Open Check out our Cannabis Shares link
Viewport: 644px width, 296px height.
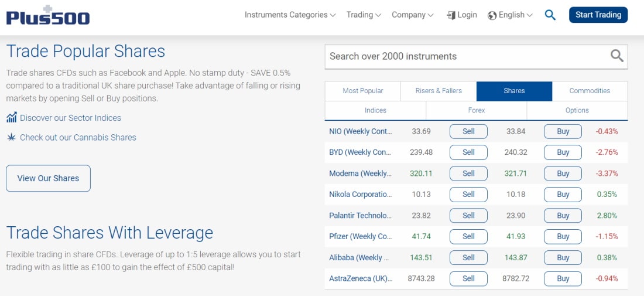click(78, 137)
